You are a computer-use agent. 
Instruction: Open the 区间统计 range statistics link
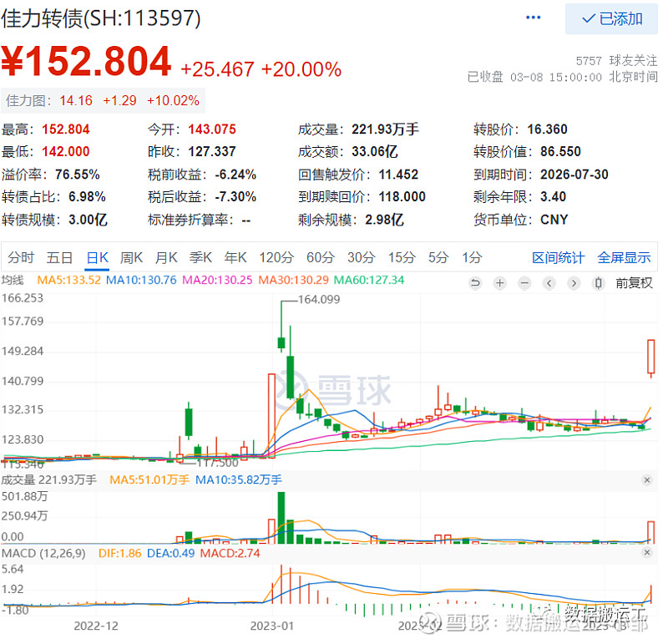(x=558, y=257)
